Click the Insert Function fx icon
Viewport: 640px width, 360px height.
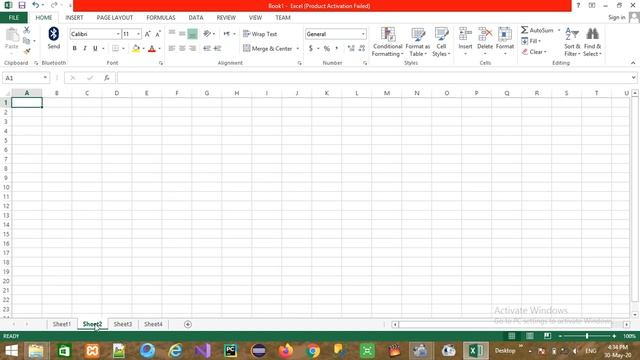pyautogui.click(x=107, y=78)
